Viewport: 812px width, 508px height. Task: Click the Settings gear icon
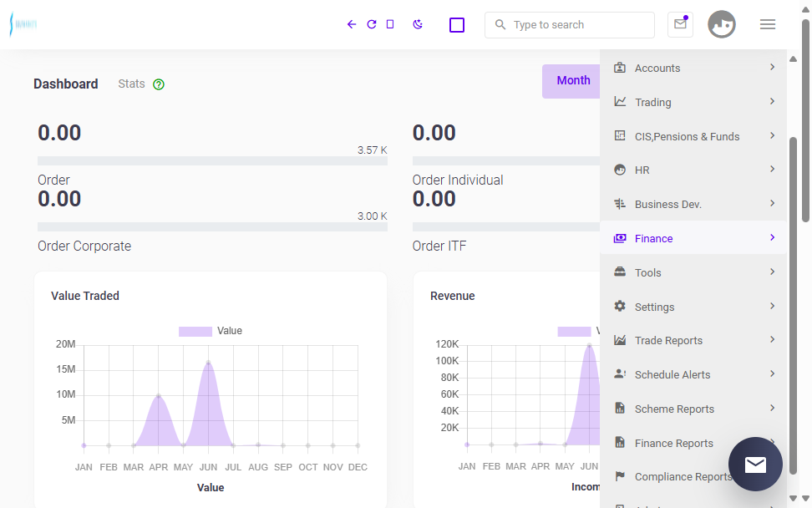click(619, 306)
